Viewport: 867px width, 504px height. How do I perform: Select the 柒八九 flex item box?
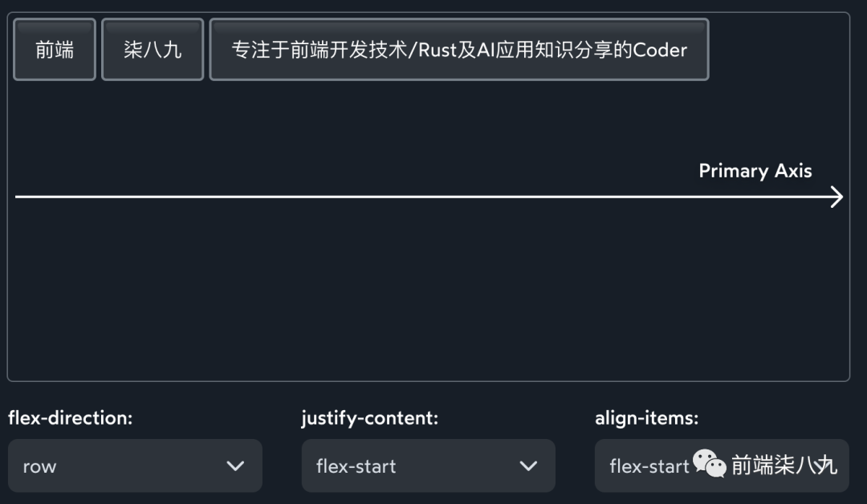tap(153, 50)
